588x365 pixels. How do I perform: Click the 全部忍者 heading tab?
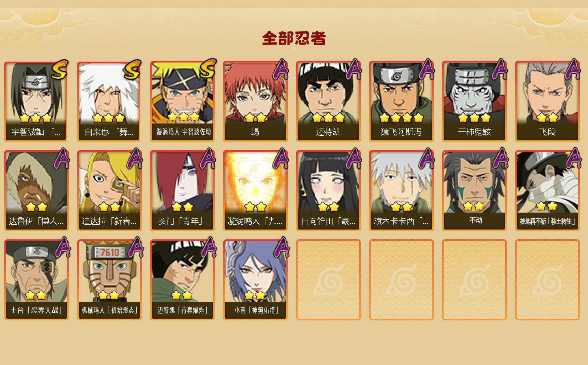[x=294, y=39]
